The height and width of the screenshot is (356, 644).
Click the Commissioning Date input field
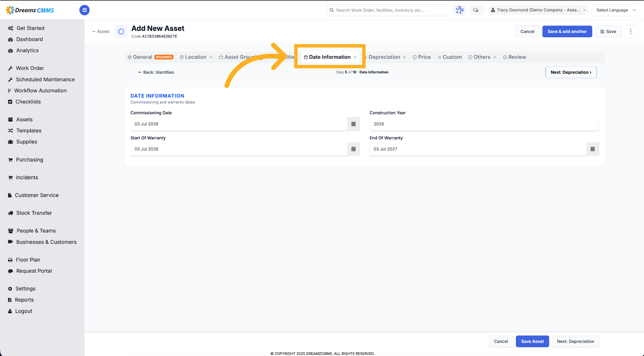pyautogui.click(x=239, y=124)
